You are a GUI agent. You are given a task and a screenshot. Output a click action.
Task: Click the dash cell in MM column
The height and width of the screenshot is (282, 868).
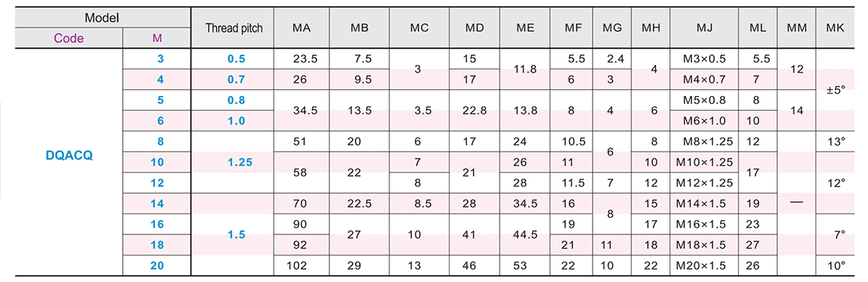[x=796, y=203]
